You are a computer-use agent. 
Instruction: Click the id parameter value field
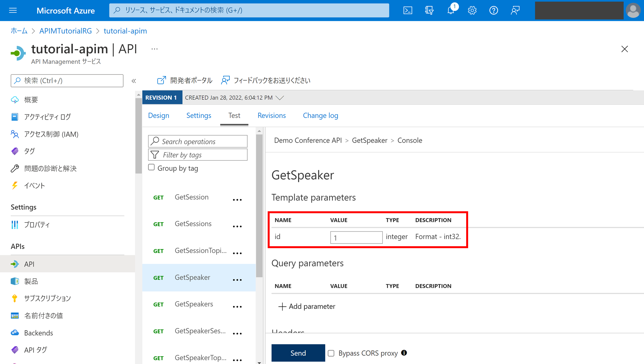coord(356,237)
